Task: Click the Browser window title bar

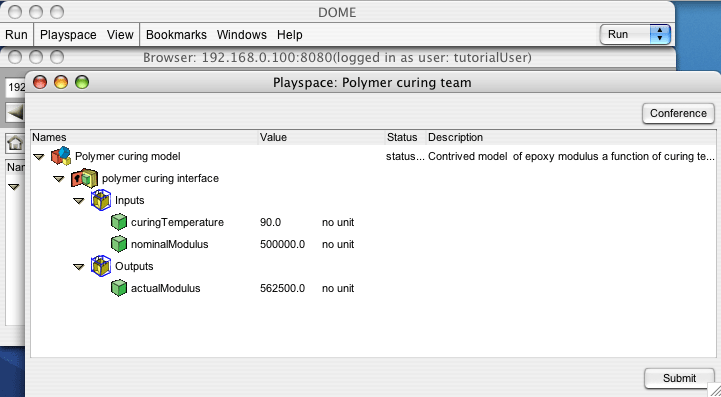Action: (337, 58)
